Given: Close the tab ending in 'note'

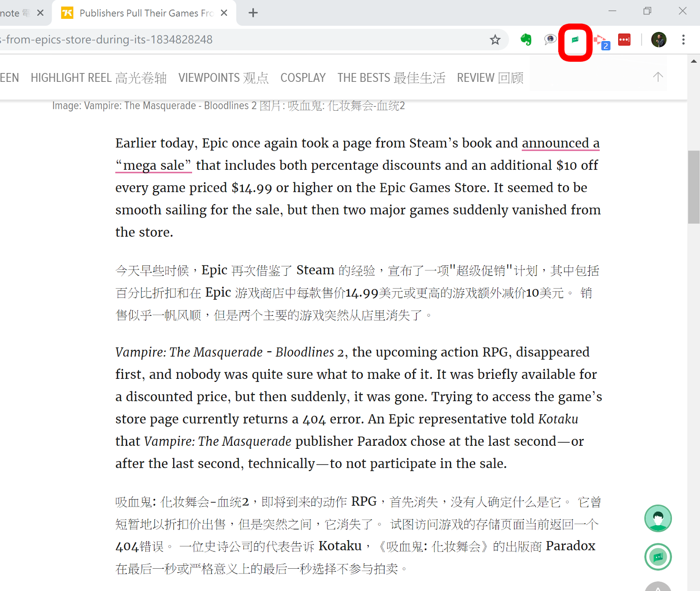Looking at the screenshot, I should [40, 13].
